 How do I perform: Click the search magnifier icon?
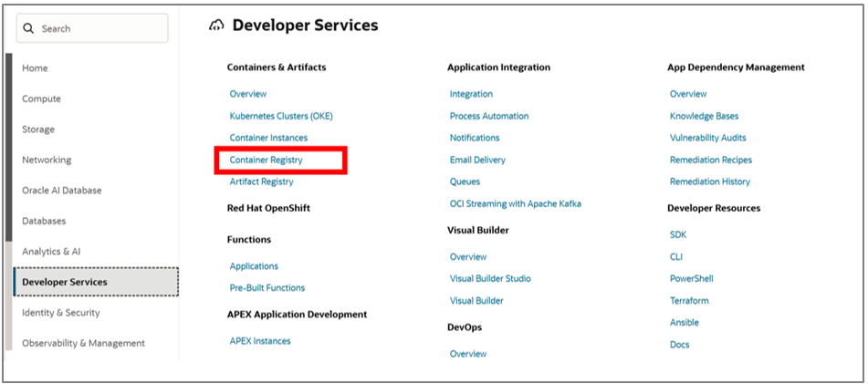coord(28,28)
